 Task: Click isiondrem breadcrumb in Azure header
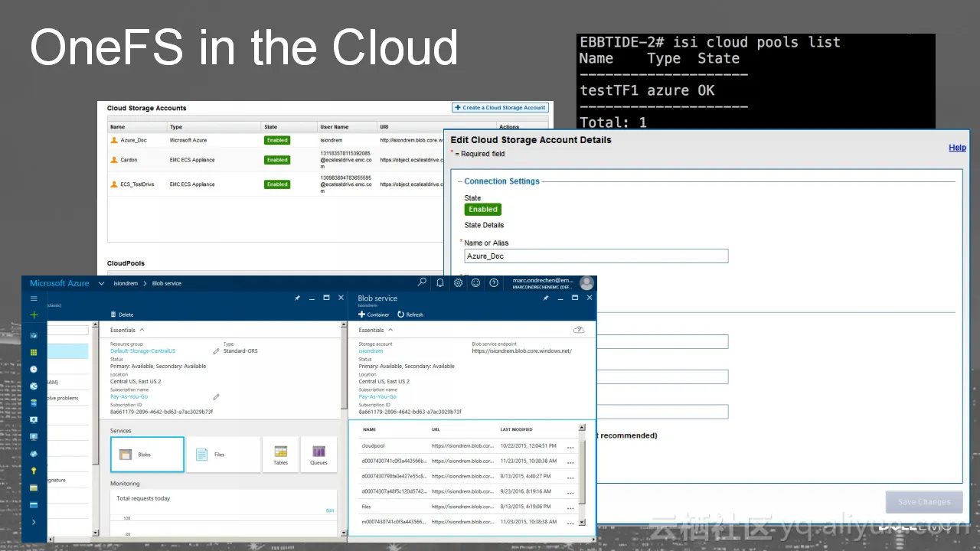point(126,283)
